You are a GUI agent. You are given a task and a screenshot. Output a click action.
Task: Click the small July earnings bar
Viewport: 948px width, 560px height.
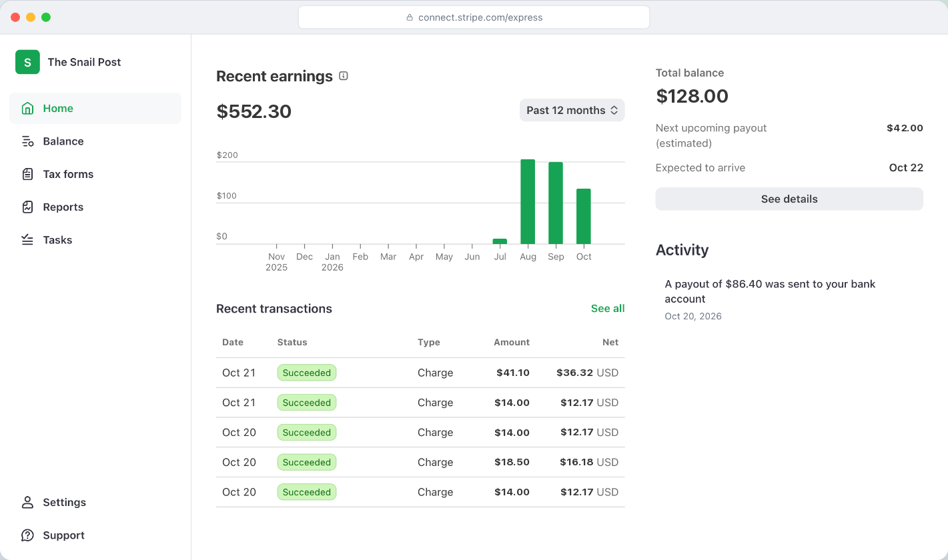pos(500,241)
